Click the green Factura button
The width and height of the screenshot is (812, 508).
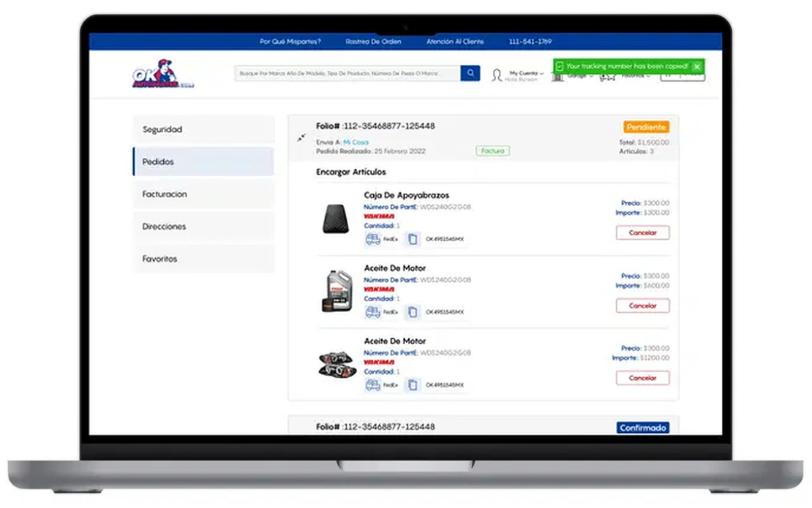coord(492,151)
